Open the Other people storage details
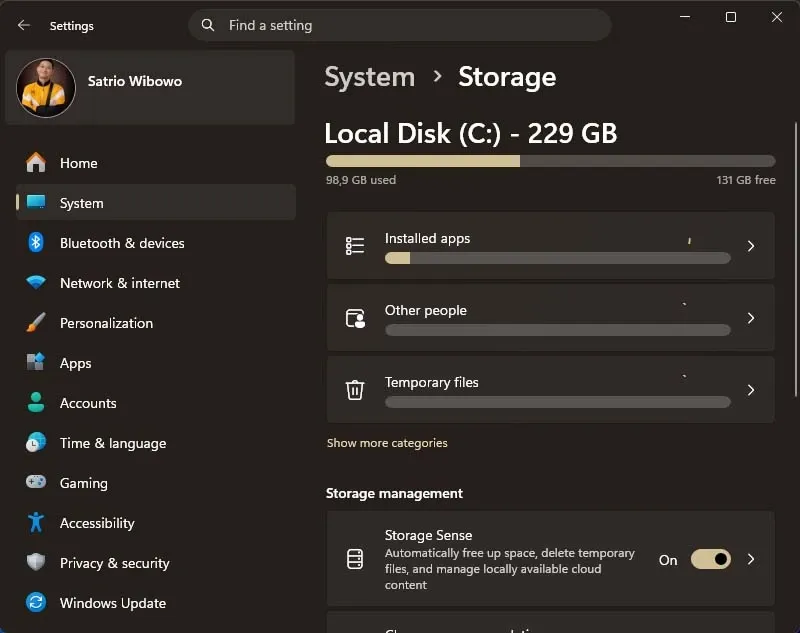 point(751,318)
